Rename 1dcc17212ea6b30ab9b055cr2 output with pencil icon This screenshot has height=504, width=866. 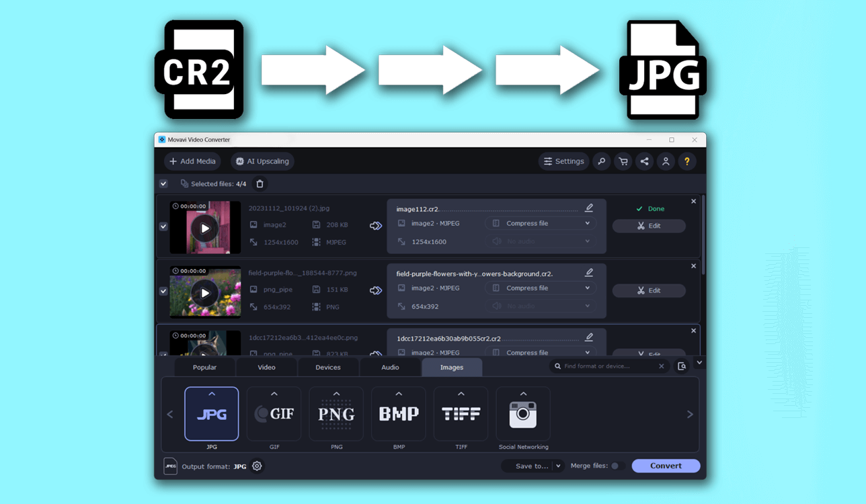[589, 337]
